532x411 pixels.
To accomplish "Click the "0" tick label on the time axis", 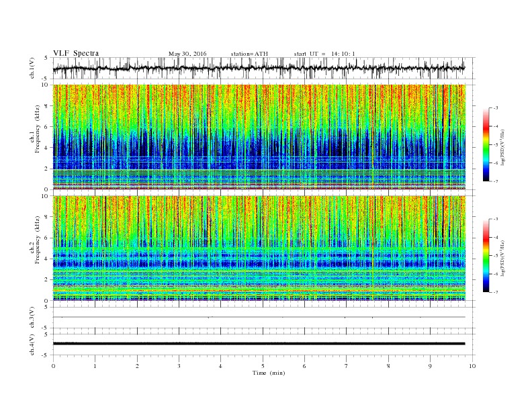I will pos(53,366).
